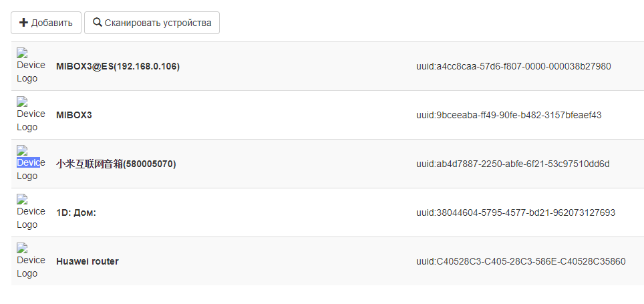Click the plus icon on the add button

pos(23,23)
